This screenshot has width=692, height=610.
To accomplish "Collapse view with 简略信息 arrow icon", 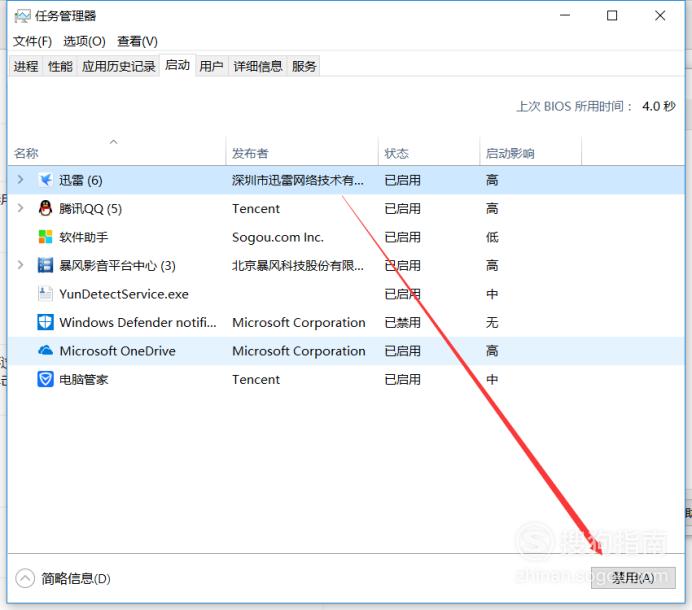I will pyautogui.click(x=25, y=578).
